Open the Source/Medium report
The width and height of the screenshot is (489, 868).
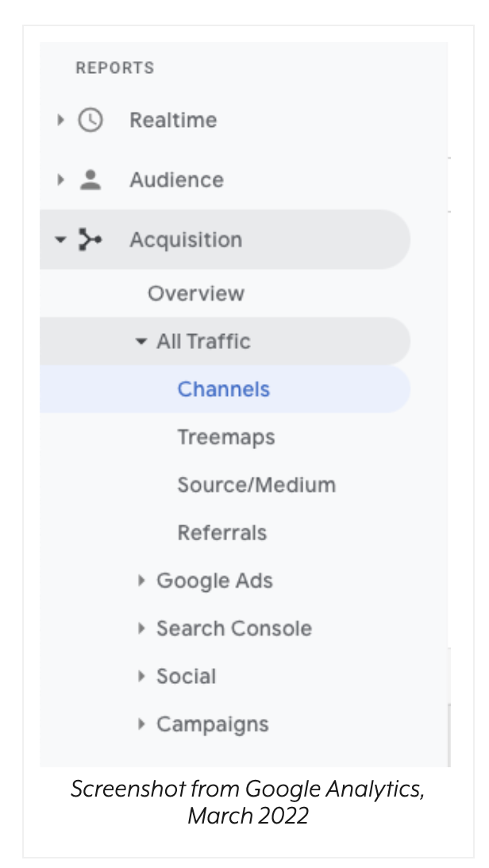(256, 485)
